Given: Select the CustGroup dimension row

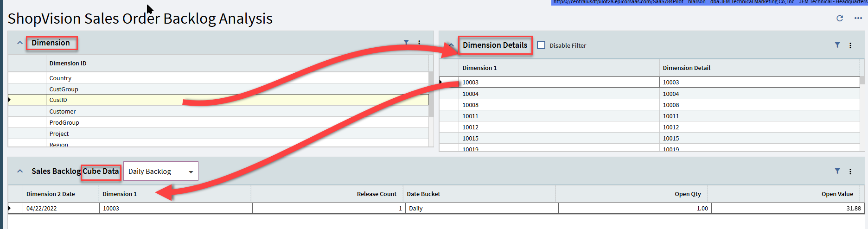Looking at the screenshot, I should pyautogui.click(x=218, y=89).
